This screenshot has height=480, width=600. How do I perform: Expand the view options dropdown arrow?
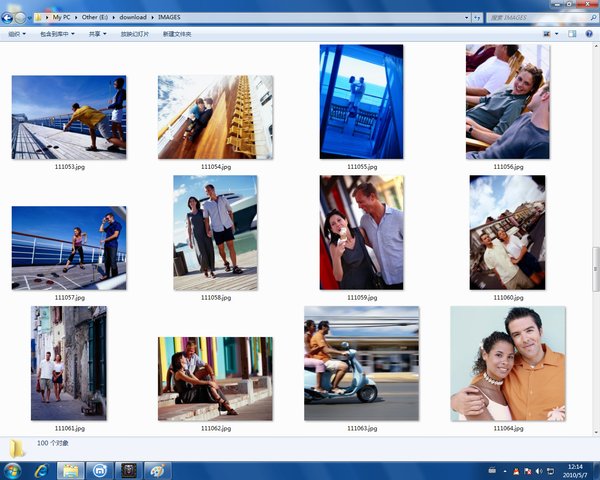coord(558,34)
